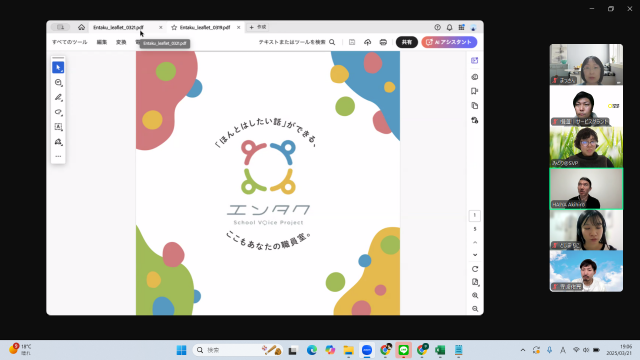Select bottom participant video with sky background
Viewport: 640px width, 360px height.
point(586,271)
